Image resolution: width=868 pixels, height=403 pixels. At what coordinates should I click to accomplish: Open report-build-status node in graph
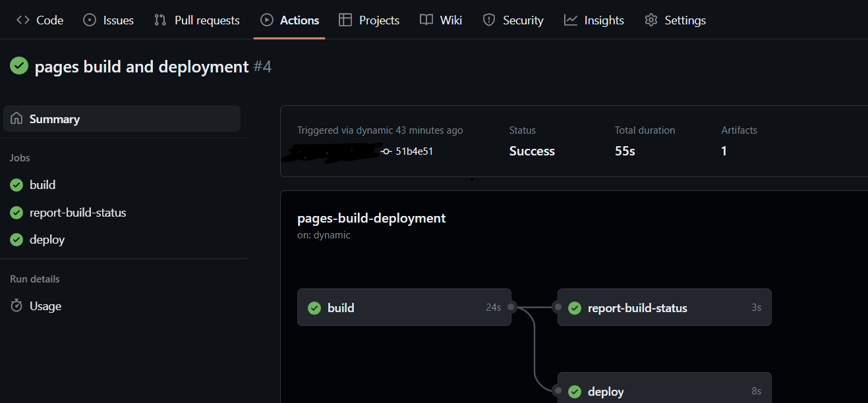[664, 307]
